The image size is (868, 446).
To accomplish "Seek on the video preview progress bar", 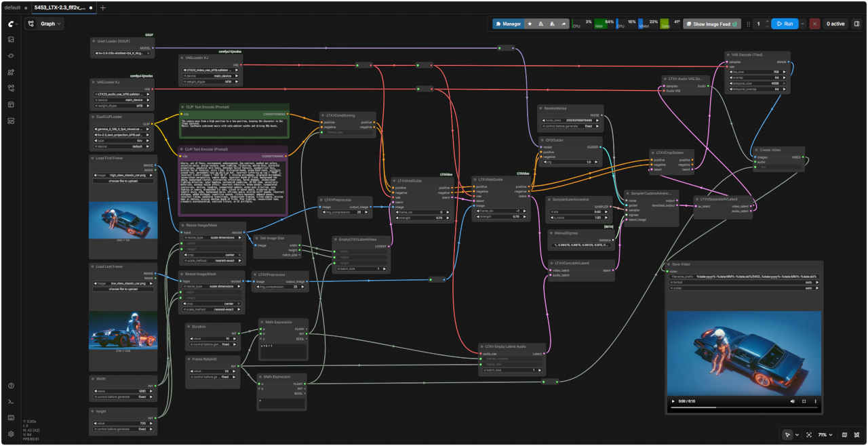I will coord(745,407).
